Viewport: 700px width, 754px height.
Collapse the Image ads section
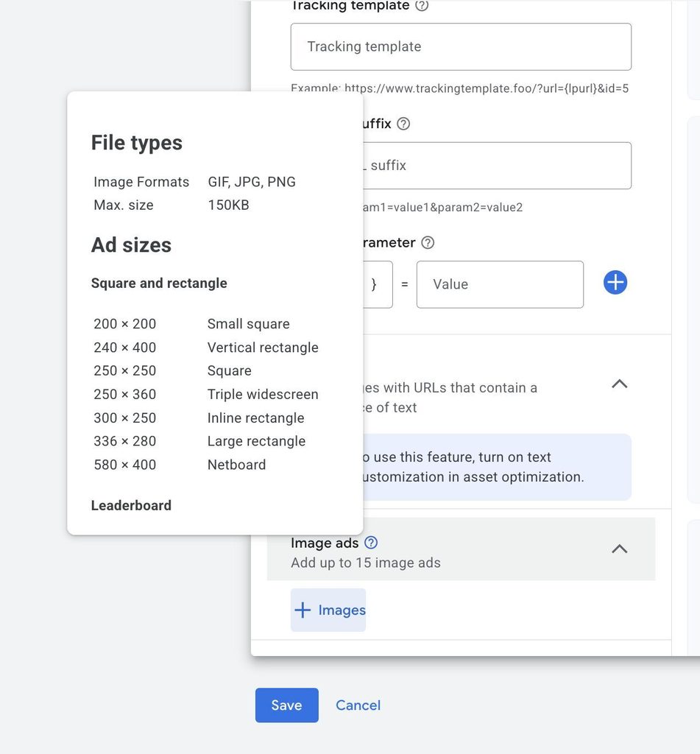(x=619, y=549)
